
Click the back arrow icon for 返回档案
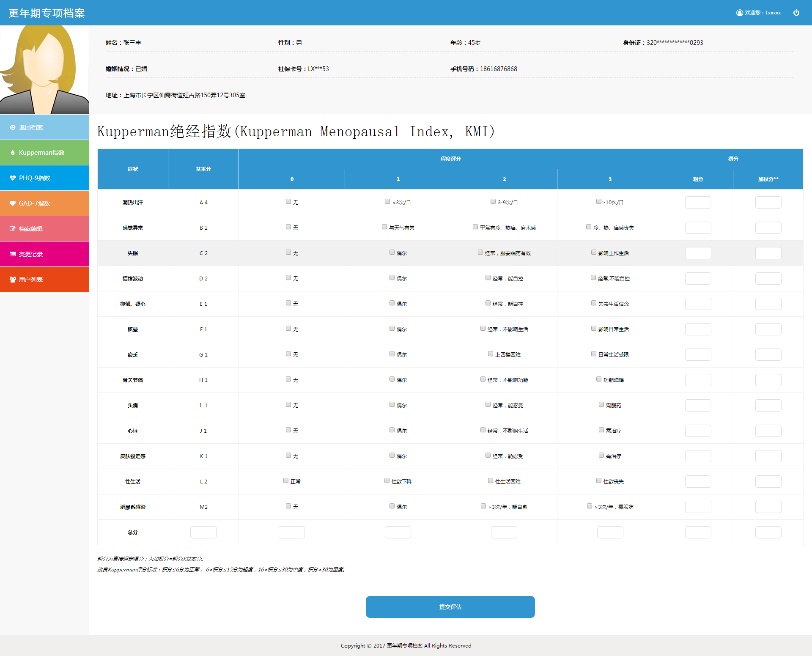click(x=13, y=127)
